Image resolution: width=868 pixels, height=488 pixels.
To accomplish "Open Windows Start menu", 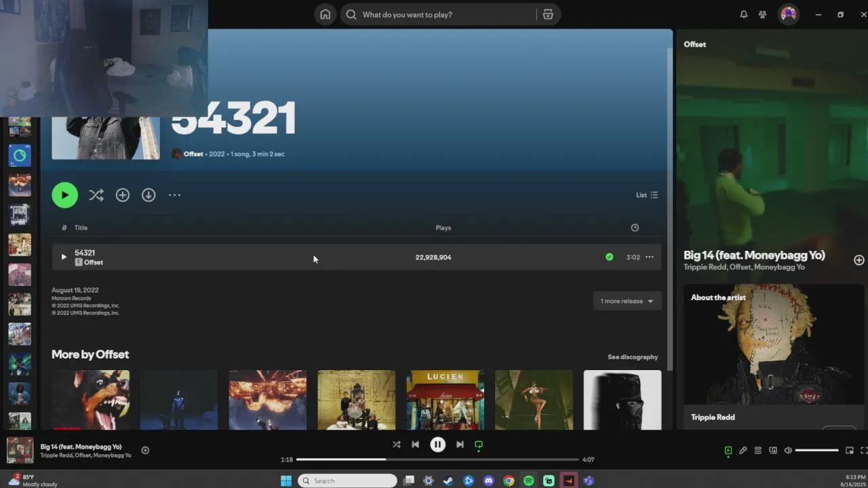I will tap(286, 481).
